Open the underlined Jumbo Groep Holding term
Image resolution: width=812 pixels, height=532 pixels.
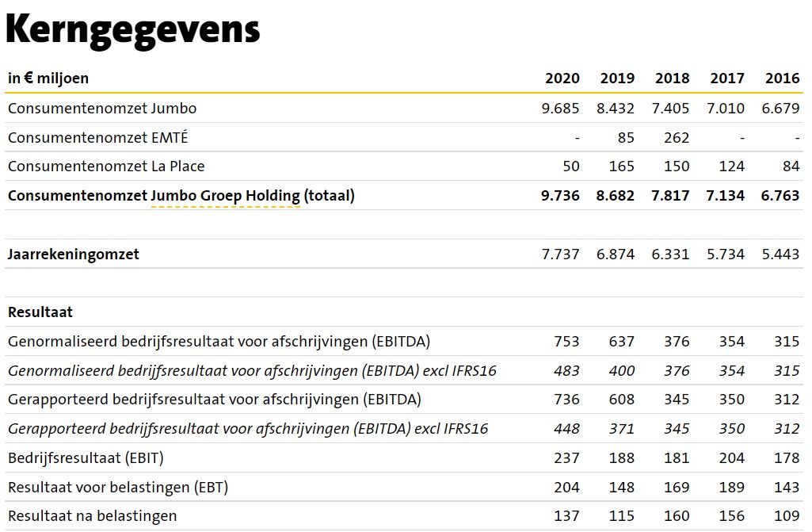click(225, 196)
